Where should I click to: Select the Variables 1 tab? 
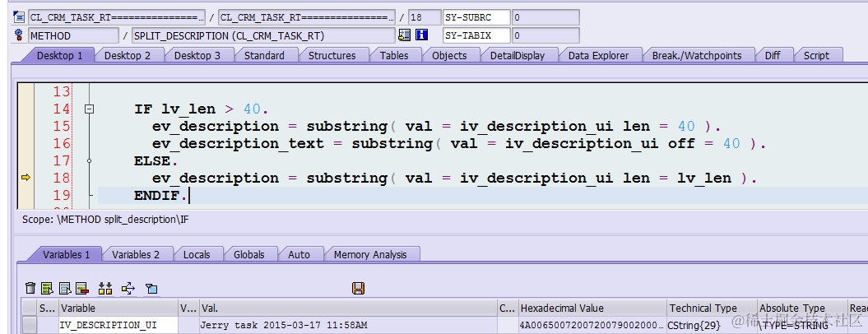click(66, 255)
